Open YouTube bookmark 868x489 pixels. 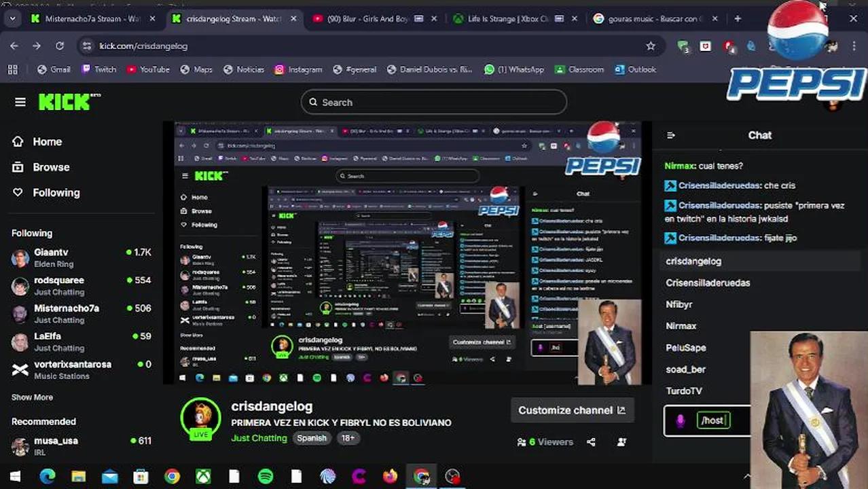[147, 69]
